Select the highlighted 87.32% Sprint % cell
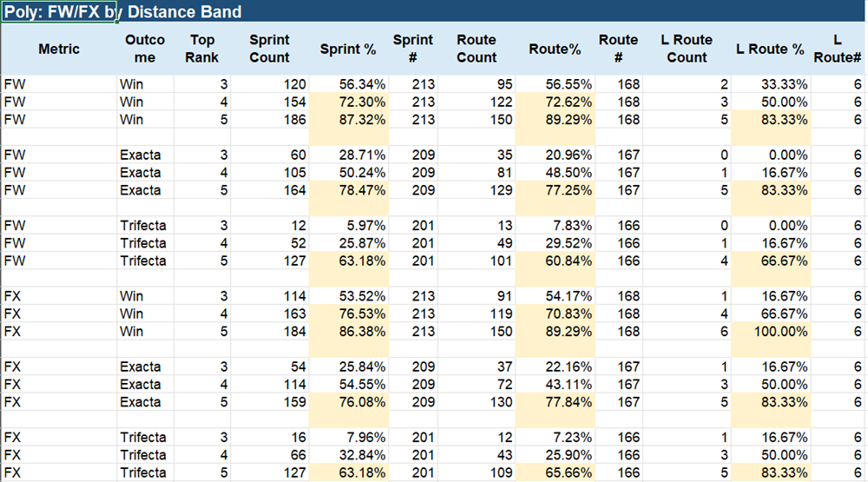Screen dimensions: 868x482 pyautogui.click(x=348, y=120)
